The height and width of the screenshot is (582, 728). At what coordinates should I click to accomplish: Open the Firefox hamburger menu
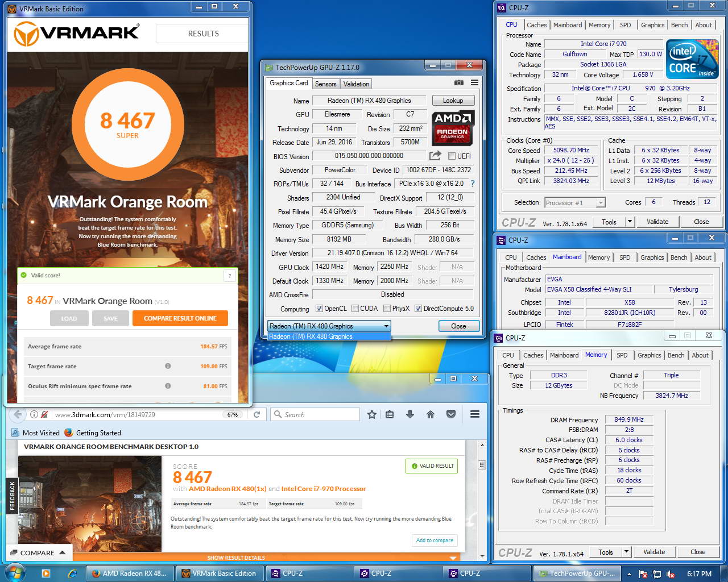(475, 414)
